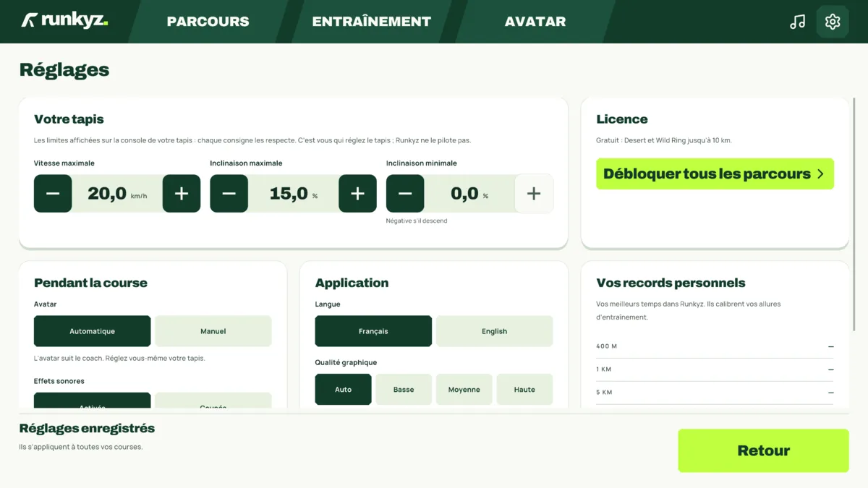868x488 pixels.
Task: Click the 20,0 km/h speed value
Action: click(117, 194)
